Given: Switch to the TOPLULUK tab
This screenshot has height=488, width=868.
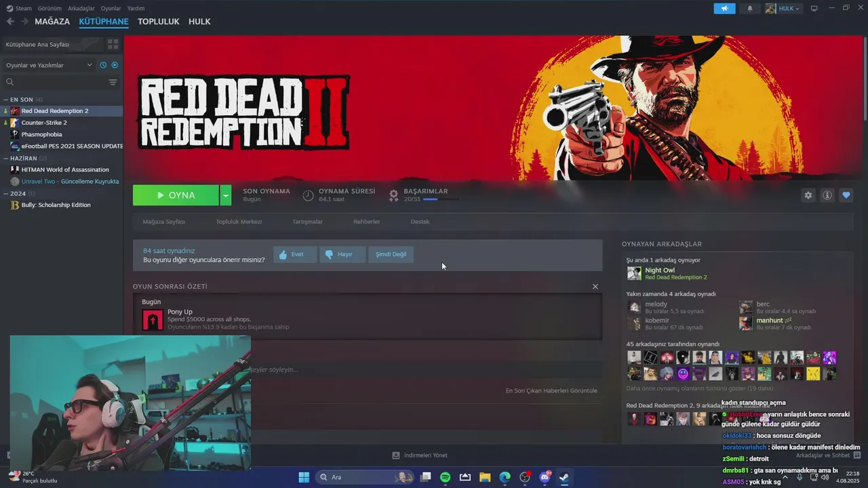Looking at the screenshot, I should point(158,22).
